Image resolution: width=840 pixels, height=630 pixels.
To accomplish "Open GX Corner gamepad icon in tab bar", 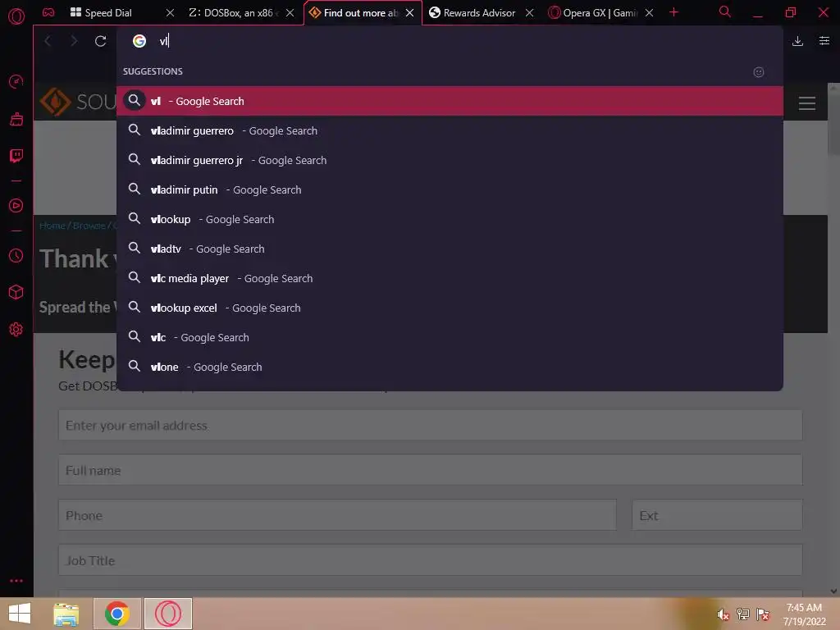I will pos(48,12).
